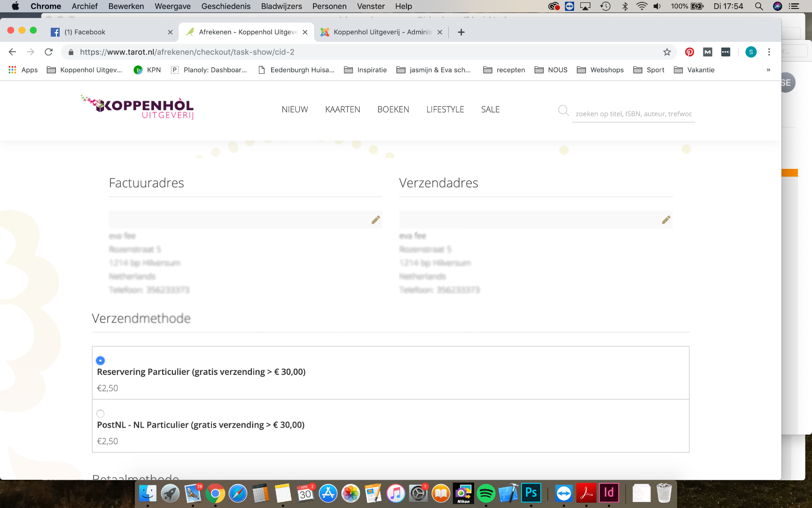Open a new tab with plus button
812x508 pixels.
[x=461, y=32]
